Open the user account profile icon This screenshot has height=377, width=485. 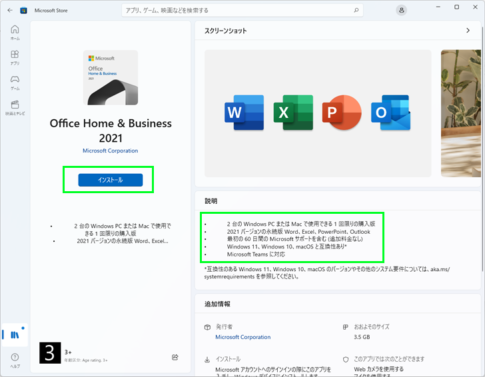tap(401, 10)
